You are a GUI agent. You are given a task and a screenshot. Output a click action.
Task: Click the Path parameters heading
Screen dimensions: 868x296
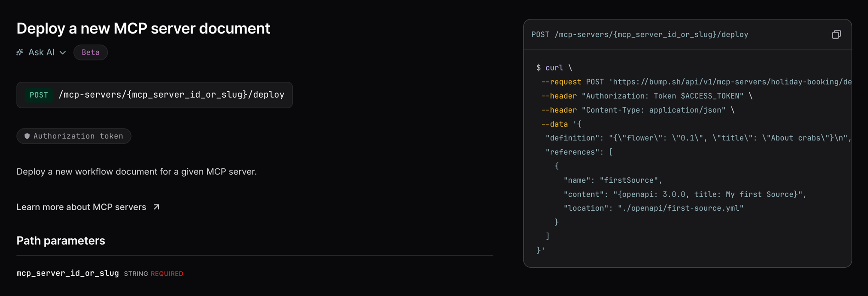61,241
